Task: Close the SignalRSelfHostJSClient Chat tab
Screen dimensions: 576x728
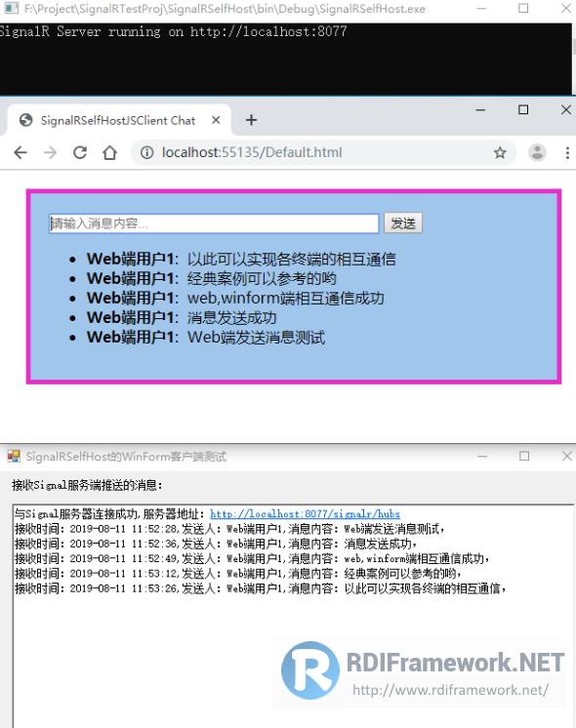Action: [216, 120]
